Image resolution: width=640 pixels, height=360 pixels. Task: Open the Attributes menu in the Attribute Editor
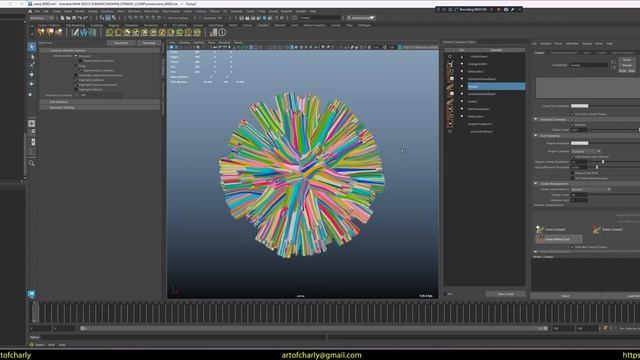coord(572,43)
